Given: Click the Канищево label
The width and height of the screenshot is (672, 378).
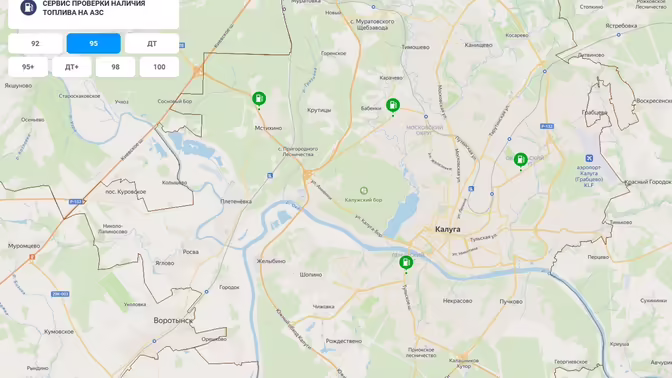Looking at the screenshot, I should coord(478,45).
